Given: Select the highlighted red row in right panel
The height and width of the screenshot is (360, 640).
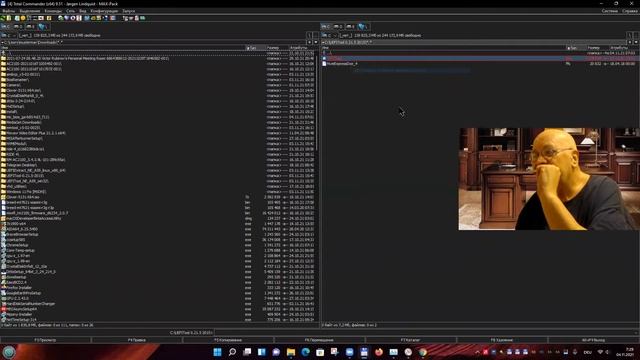Looking at the screenshot, I should click(480, 58).
